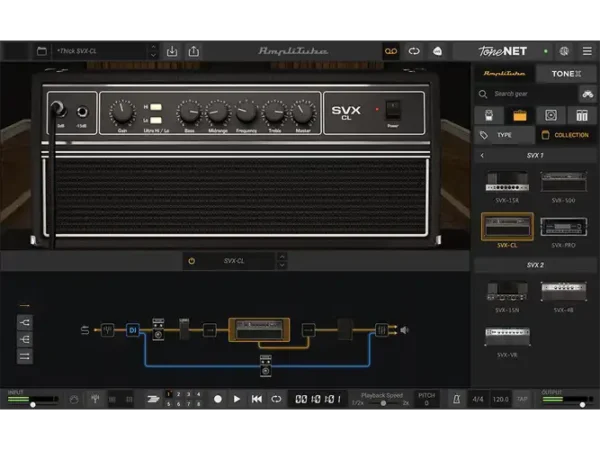Switch to the TONEX tab

point(566,73)
